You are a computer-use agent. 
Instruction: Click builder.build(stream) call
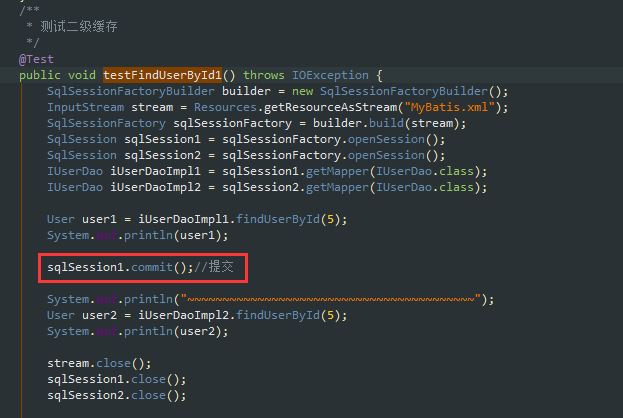coord(389,124)
